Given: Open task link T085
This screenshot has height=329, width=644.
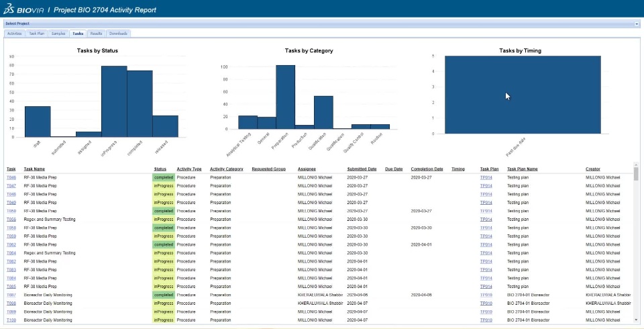Looking at the screenshot, I should coord(11,286).
